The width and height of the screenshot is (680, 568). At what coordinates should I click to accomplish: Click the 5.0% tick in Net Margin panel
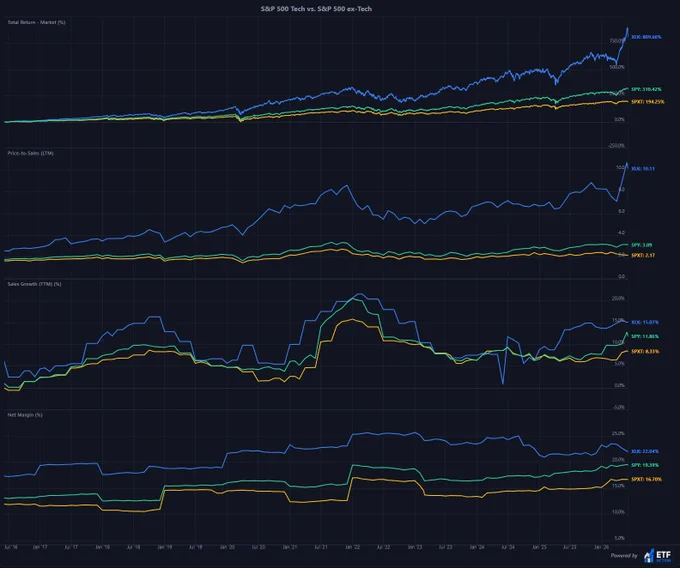tap(620, 538)
